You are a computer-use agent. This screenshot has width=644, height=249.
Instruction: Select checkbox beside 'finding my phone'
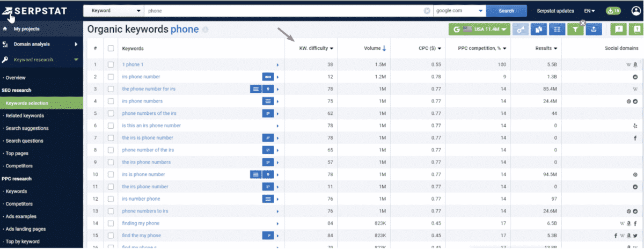coord(111,223)
